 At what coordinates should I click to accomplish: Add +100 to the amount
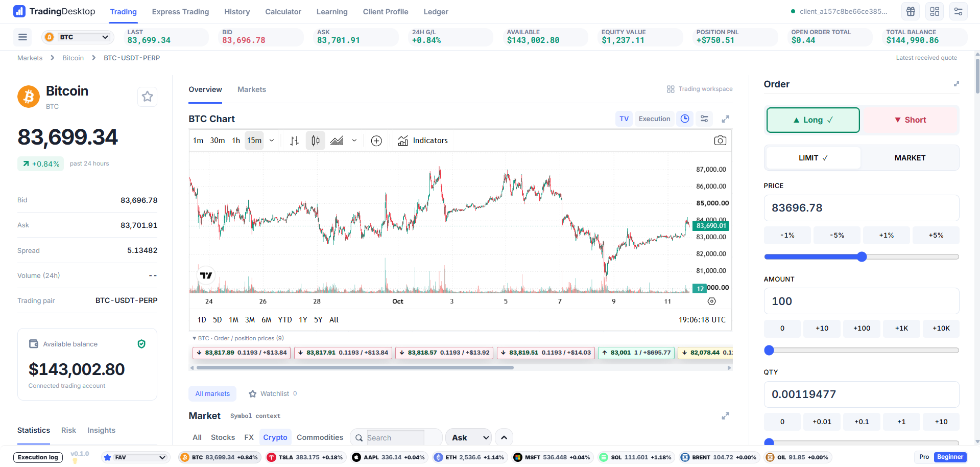pyautogui.click(x=862, y=329)
